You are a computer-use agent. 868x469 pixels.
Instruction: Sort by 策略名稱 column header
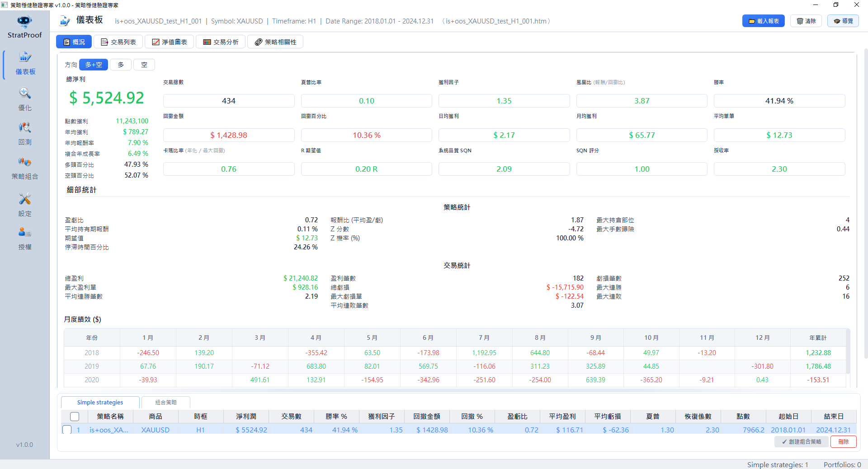click(110, 417)
